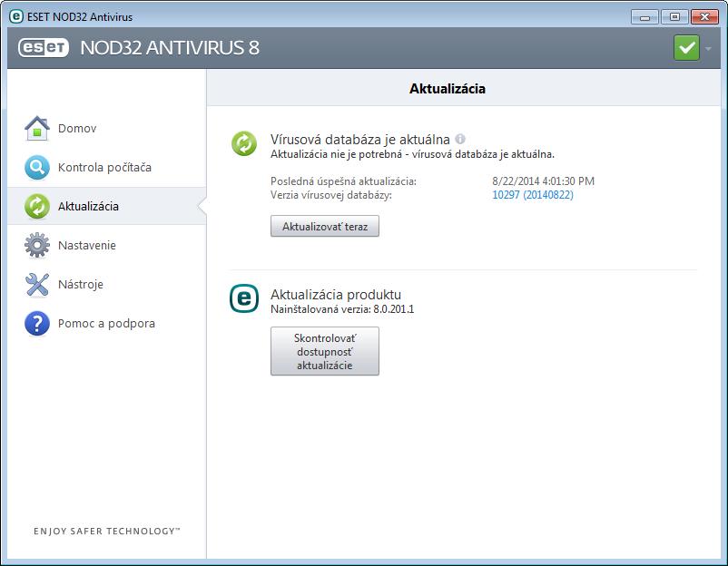Minimize the ESET window
The image size is (728, 566).
point(644,17)
